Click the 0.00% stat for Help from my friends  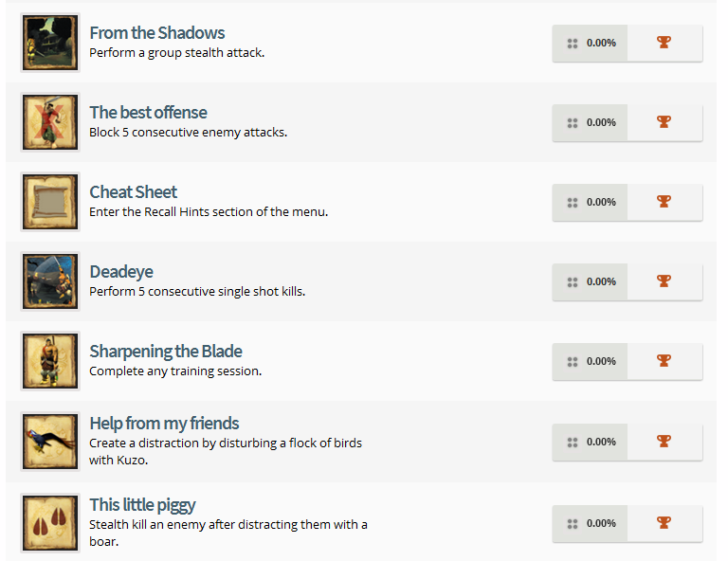click(x=591, y=442)
